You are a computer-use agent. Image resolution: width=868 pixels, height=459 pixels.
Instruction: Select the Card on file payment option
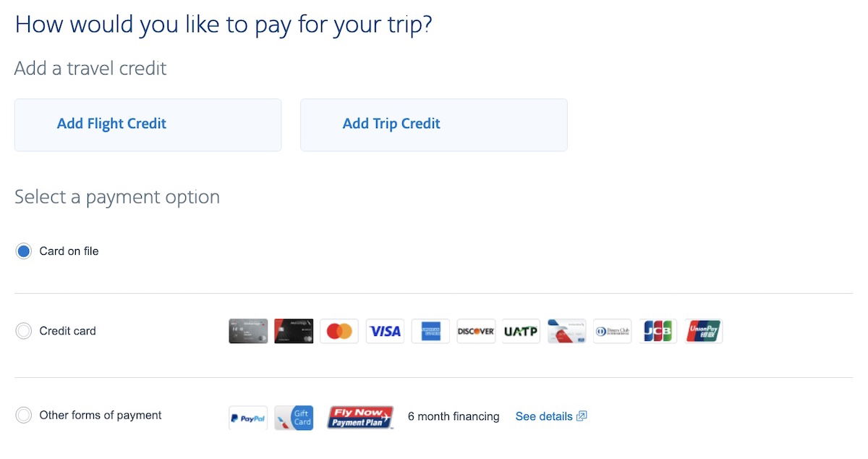(23, 250)
